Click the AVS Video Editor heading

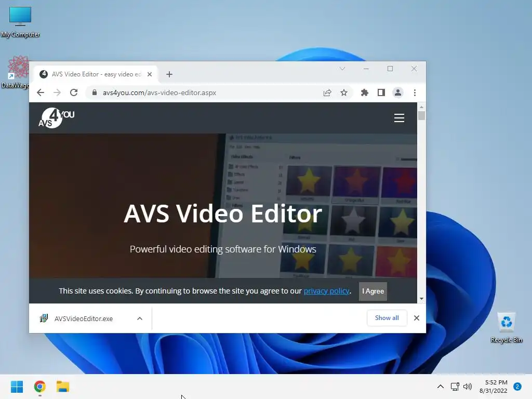point(223,214)
